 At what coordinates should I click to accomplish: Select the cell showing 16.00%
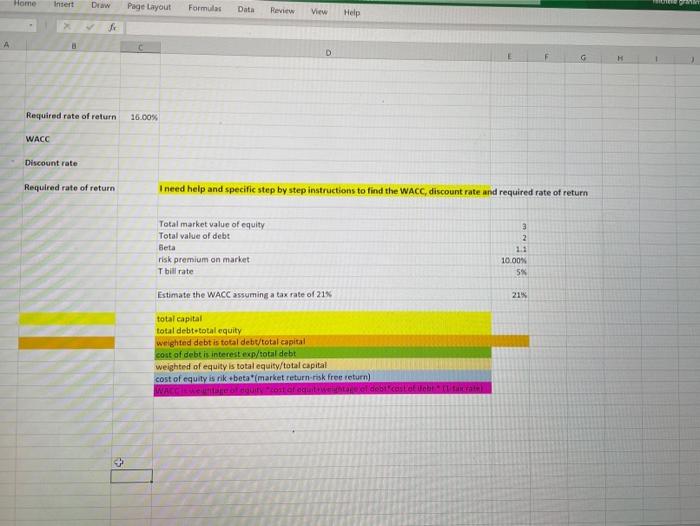tap(140, 117)
